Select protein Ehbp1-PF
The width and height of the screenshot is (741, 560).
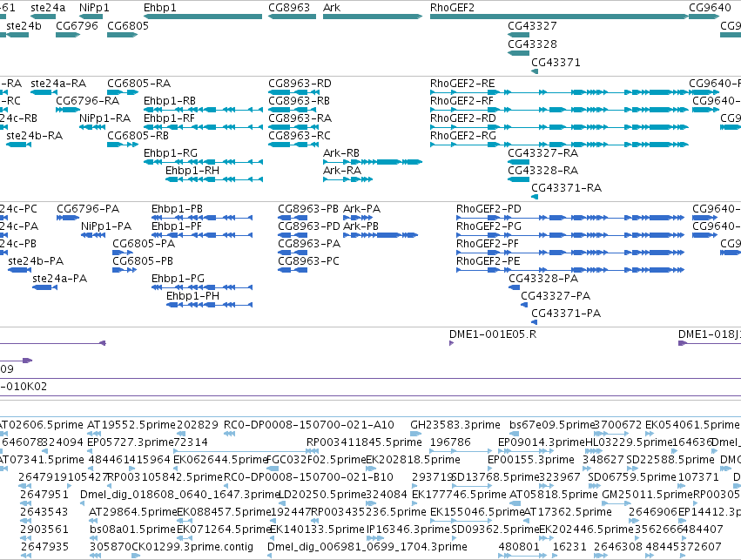[x=202, y=235]
